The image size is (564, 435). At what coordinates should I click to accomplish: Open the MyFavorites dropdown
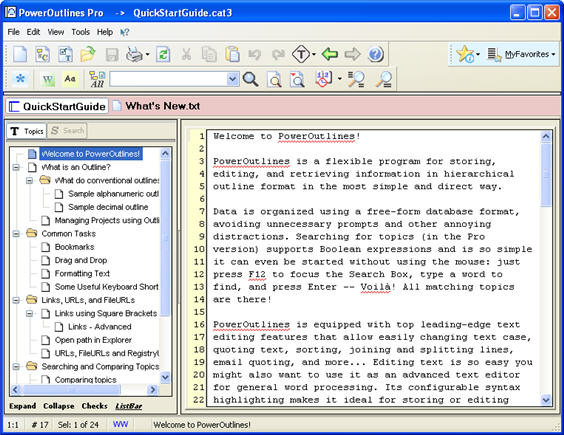[521, 54]
